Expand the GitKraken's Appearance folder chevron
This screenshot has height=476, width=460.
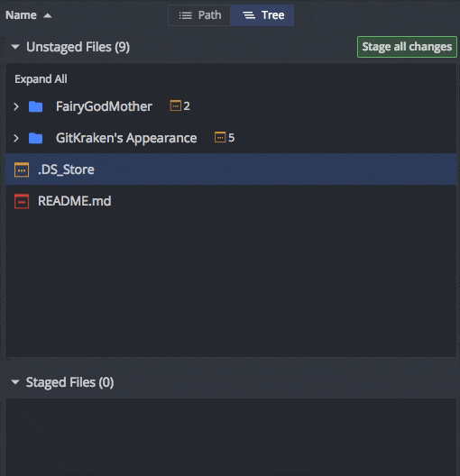coord(16,138)
